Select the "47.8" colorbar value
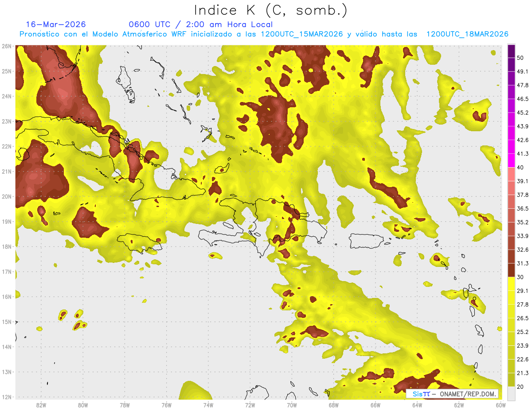Screen dimensions: 532x411 click(523, 85)
